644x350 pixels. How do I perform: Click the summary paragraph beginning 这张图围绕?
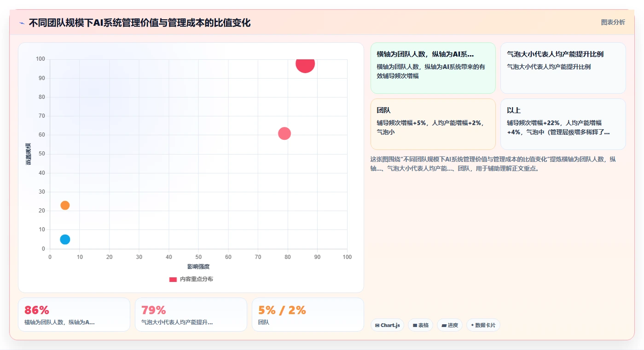point(493,164)
